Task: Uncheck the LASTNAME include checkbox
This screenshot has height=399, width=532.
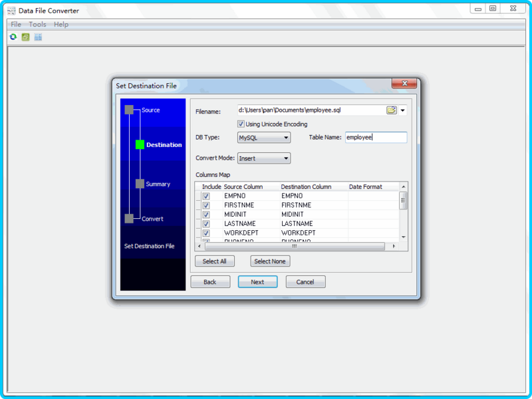Action: 206,224
